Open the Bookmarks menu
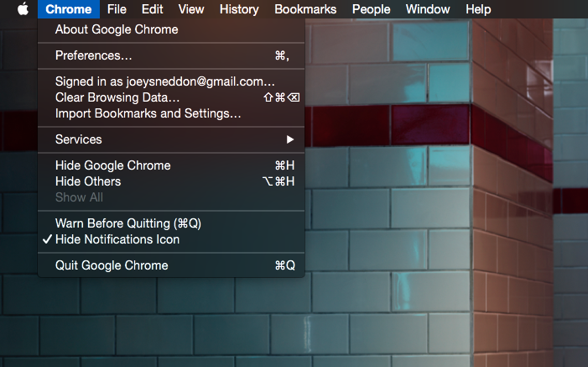This screenshot has height=367, width=588. [x=305, y=9]
